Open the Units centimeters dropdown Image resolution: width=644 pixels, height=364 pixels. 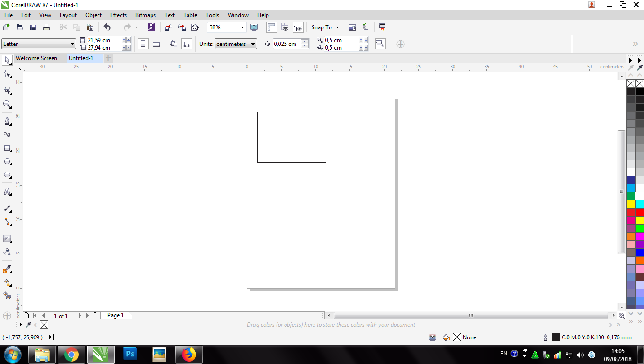click(x=253, y=44)
